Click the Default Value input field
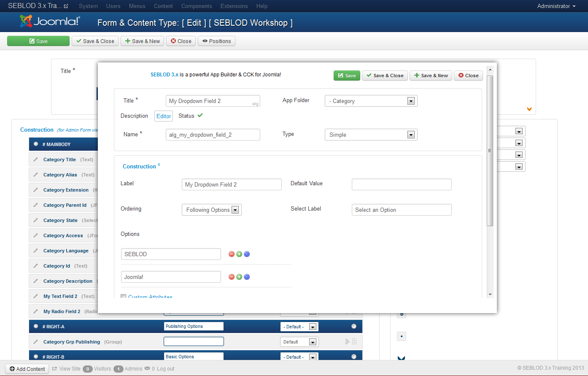 pyautogui.click(x=402, y=184)
